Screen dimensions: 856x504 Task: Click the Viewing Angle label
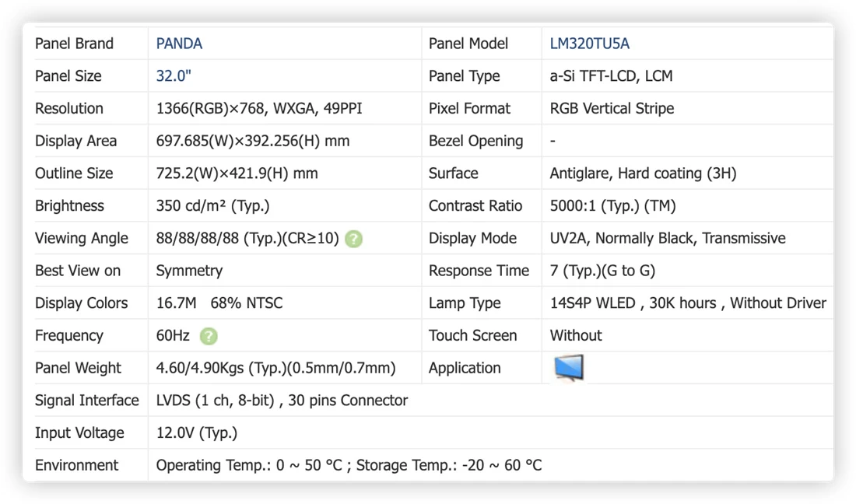coord(82,238)
